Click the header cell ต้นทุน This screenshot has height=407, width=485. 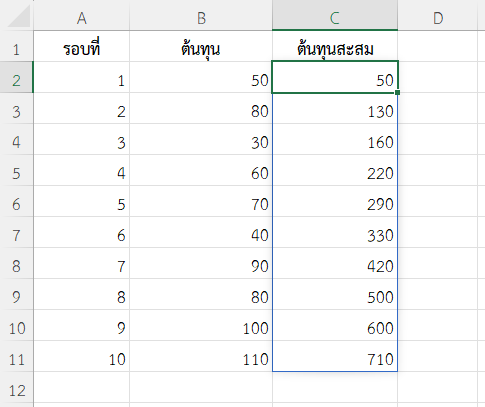(201, 46)
